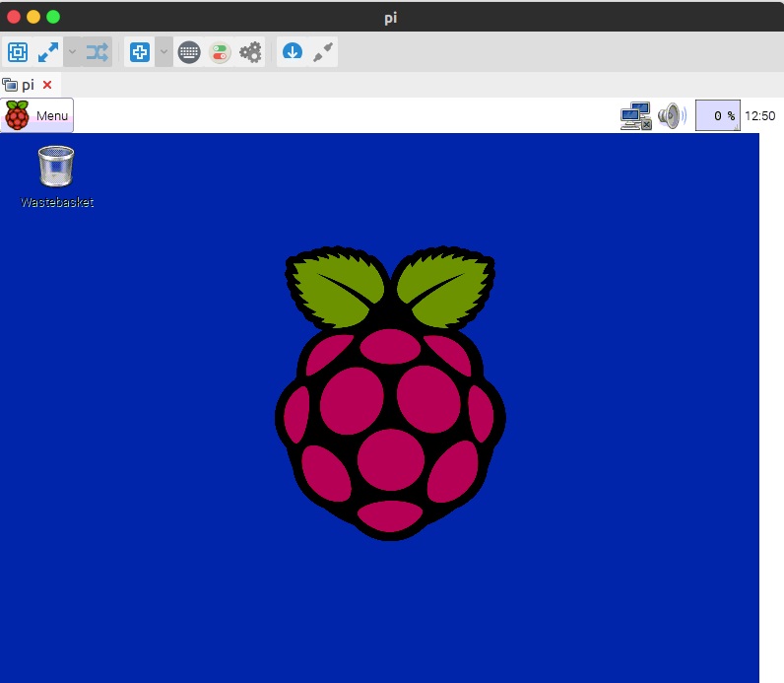Open preferences via the green-red switches icon
This screenshot has width=784, height=683.
coord(220,52)
